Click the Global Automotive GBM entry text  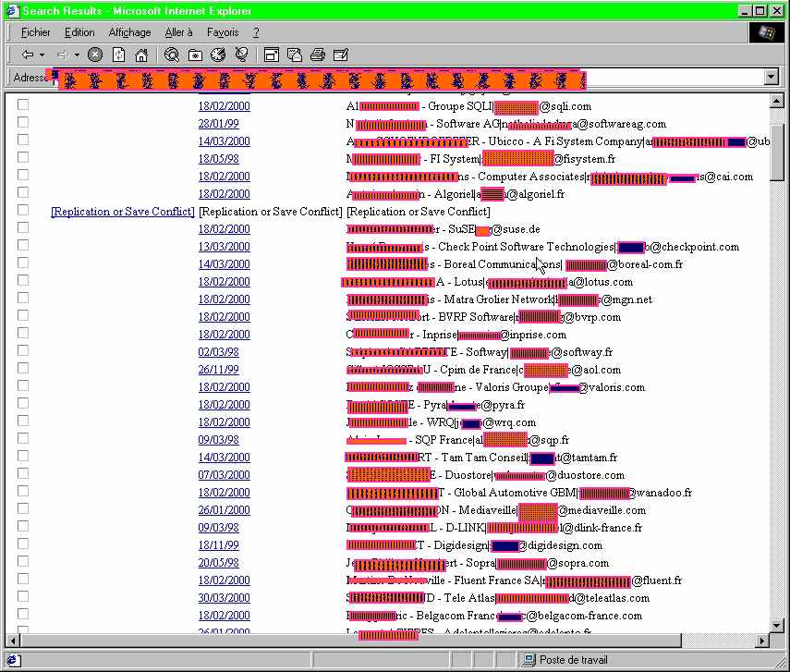519,493
